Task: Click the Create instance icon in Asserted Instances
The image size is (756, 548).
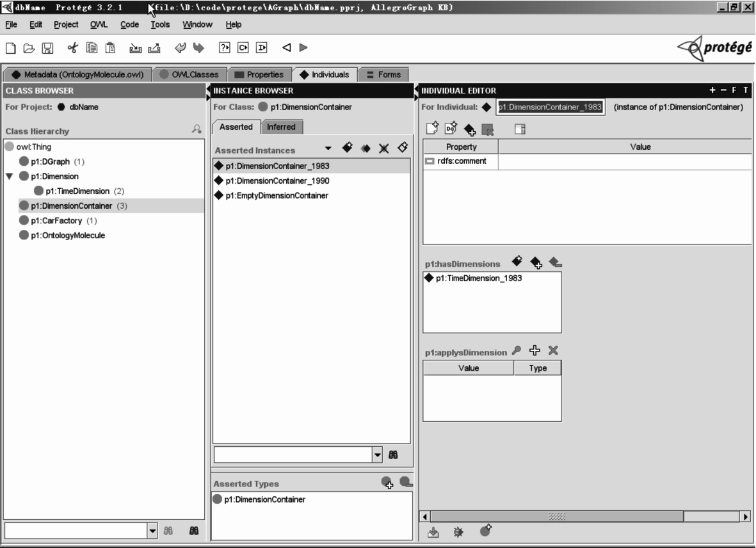Action: click(347, 147)
